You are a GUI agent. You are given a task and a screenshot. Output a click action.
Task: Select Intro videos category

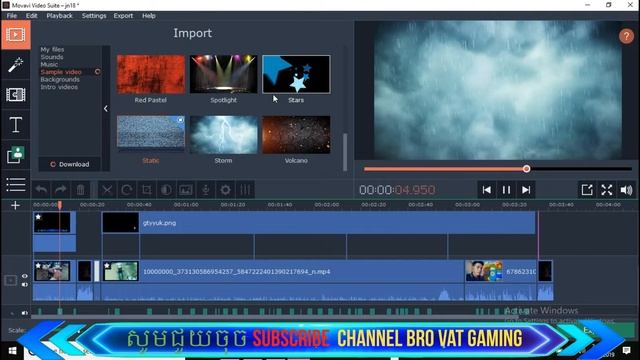tap(59, 87)
